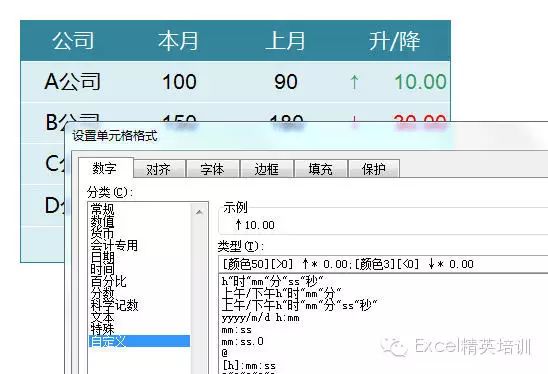Select 数值 in category list
This screenshot has width=548, height=374.
click(x=102, y=221)
